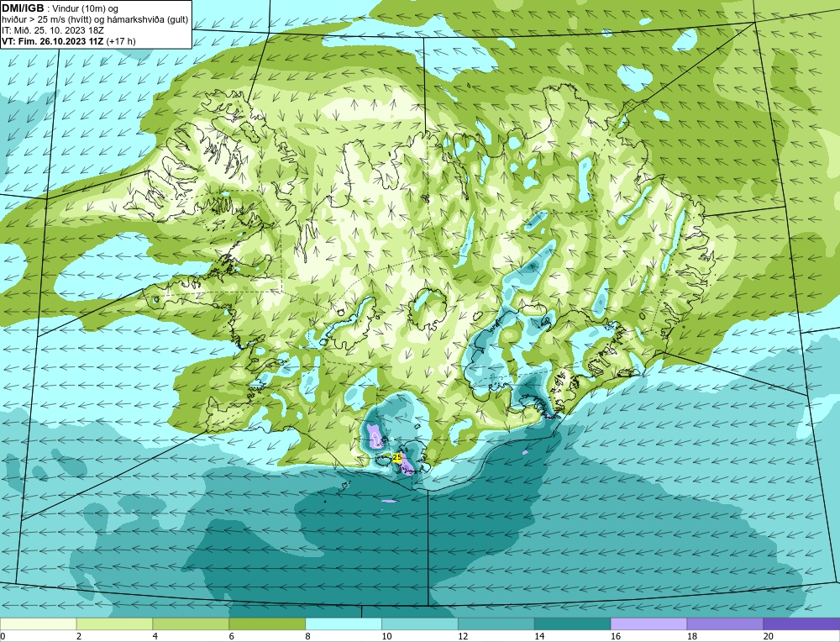Image resolution: width=840 pixels, height=642 pixels.
Task: Click the legend scale label 10
Action: point(386,636)
